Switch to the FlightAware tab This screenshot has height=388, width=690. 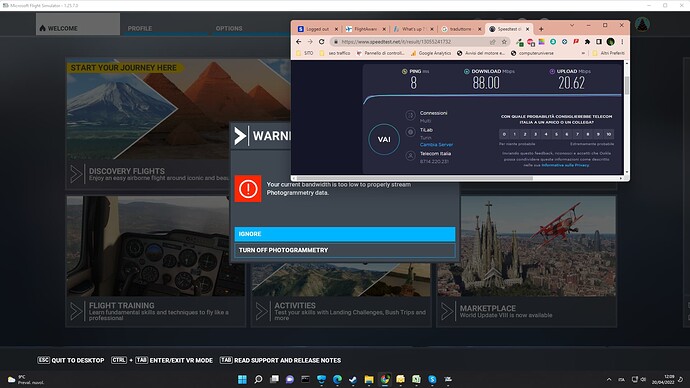365,29
